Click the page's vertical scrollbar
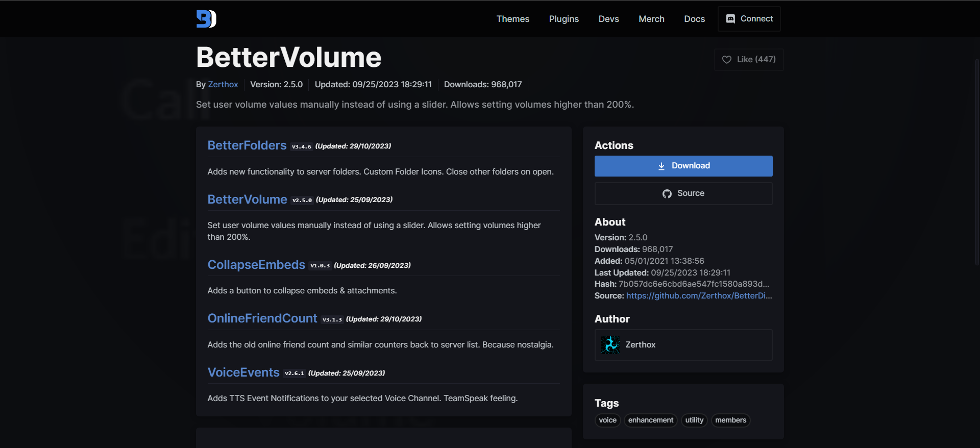The width and height of the screenshot is (980, 448). click(x=977, y=162)
